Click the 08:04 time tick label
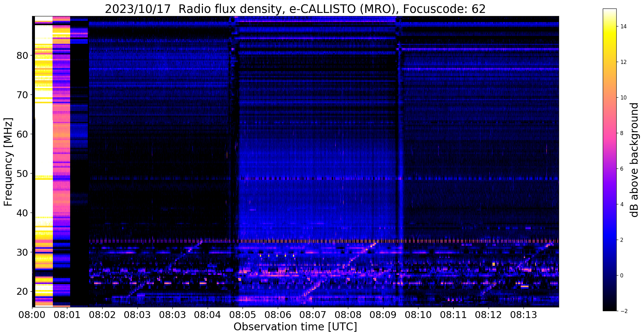 pos(208,315)
